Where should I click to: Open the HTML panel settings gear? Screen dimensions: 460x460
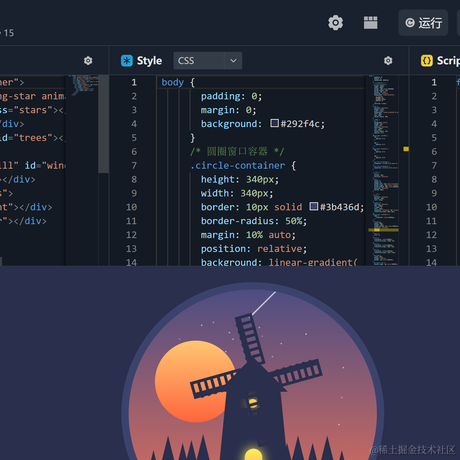click(88, 61)
